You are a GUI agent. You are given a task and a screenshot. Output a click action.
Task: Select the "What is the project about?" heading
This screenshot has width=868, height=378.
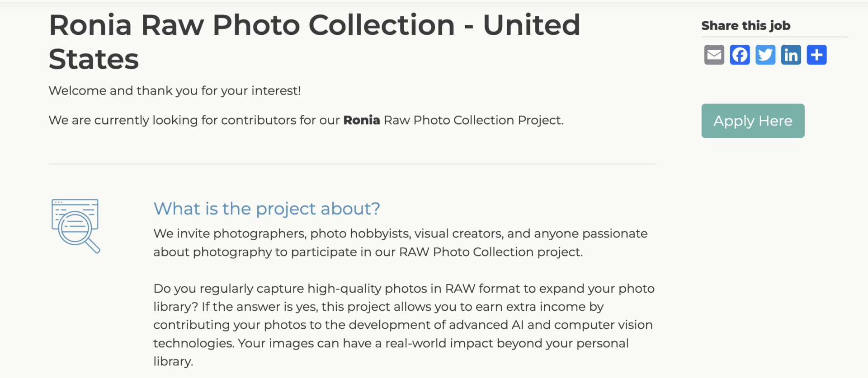pos(267,209)
